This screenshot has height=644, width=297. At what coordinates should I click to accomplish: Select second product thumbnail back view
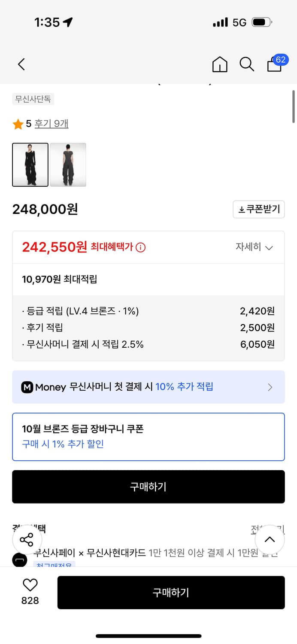(68, 165)
